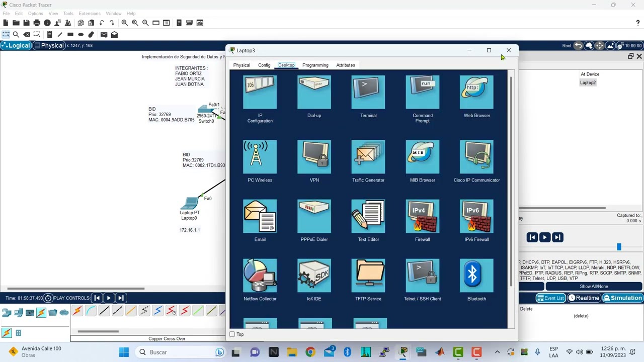Open the VPN configuration app
Viewport: 644px width, 362px height.
[314, 157]
